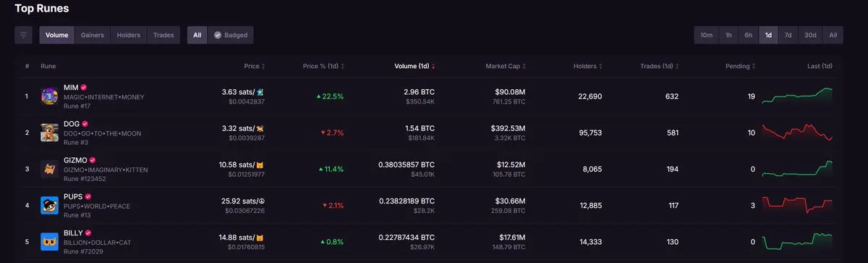Click the GIZMO rune avatar
The height and width of the screenshot is (263, 868).
[49, 169]
